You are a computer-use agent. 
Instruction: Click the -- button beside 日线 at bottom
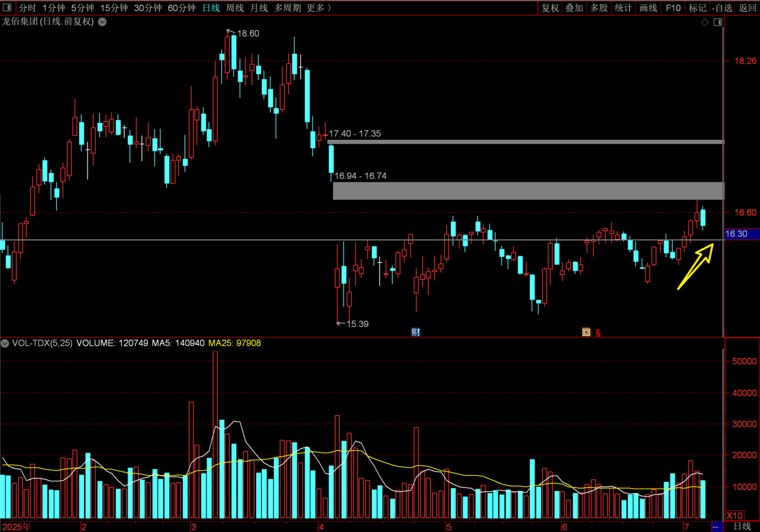pyautogui.click(x=716, y=526)
